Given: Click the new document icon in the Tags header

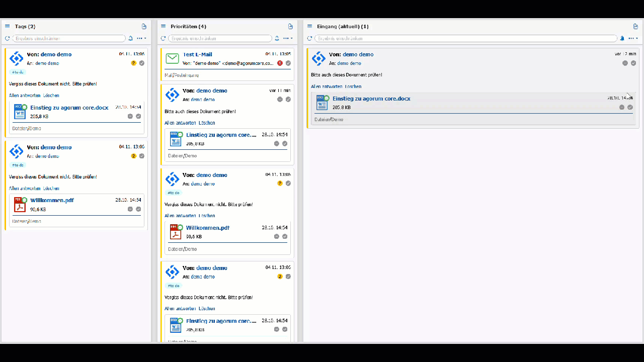Looking at the screenshot, I should 144,26.
